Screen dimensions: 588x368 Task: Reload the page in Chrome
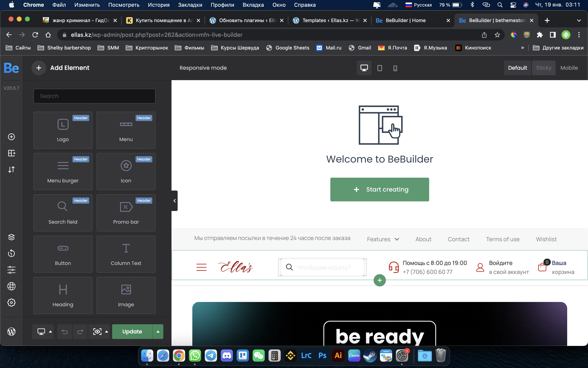click(x=35, y=35)
